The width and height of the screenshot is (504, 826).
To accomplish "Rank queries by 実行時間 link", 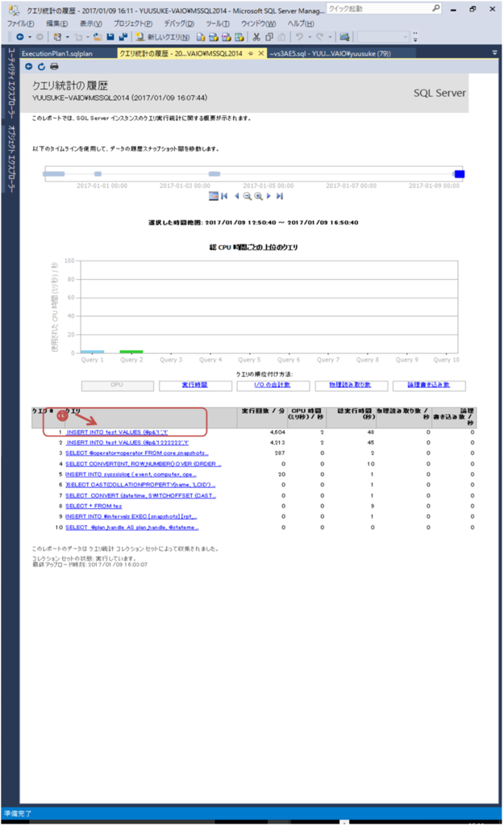I will pos(195,385).
